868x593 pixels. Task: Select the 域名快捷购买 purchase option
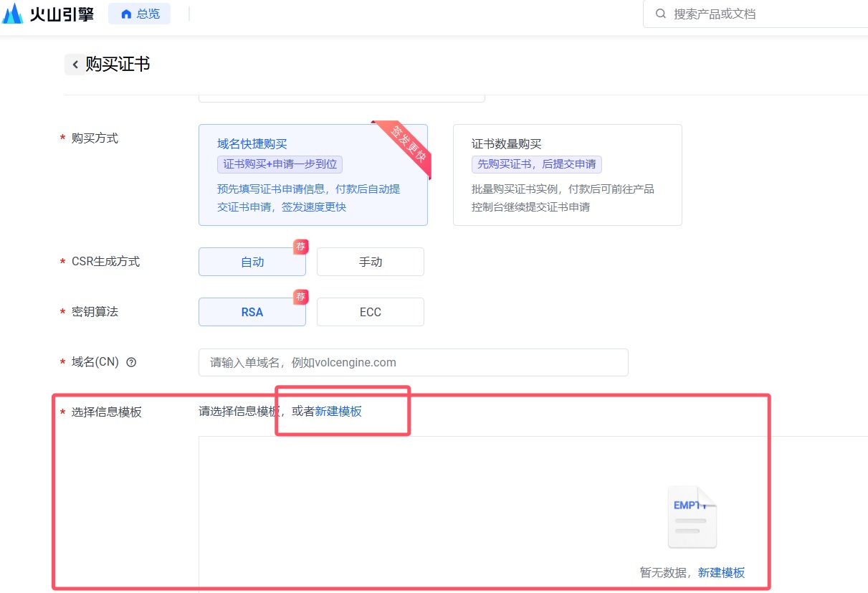pyautogui.click(x=313, y=175)
